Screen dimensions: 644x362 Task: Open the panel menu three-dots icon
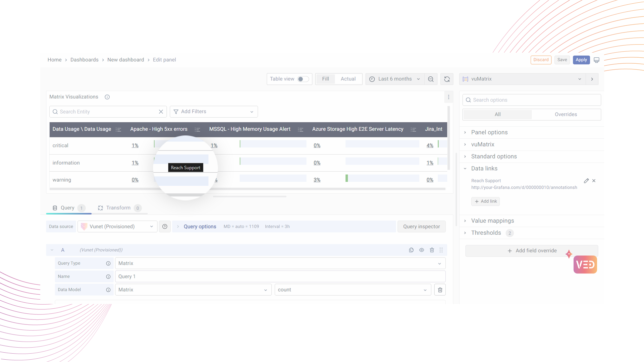click(x=448, y=97)
